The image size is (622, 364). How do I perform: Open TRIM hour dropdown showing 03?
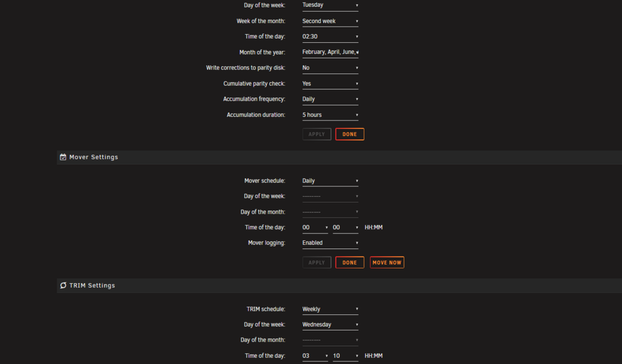point(315,356)
